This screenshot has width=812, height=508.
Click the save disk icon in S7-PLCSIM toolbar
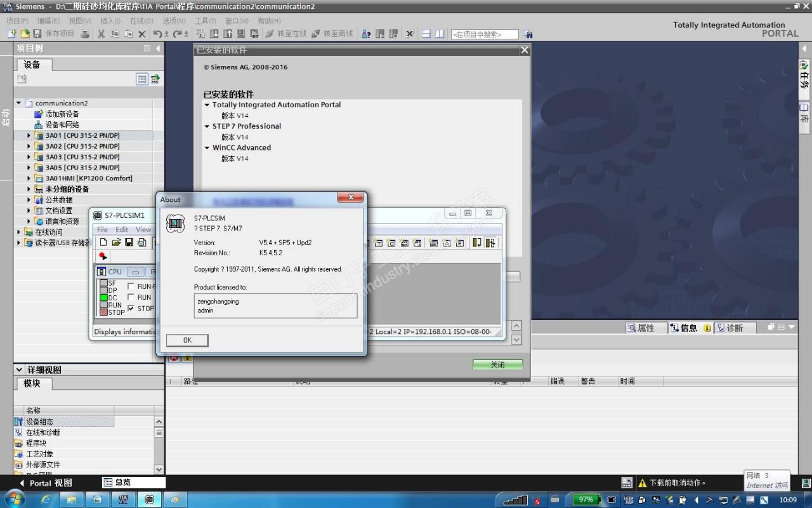click(129, 243)
